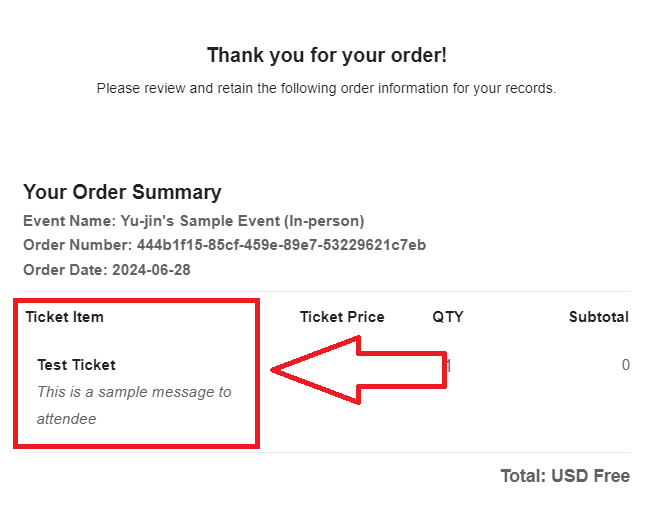Click the "Subtotal" column header

click(x=599, y=317)
